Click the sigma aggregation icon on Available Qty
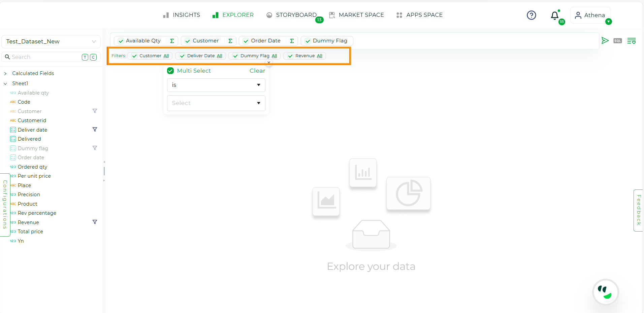Viewport: 644px width, 313px height. click(x=172, y=41)
